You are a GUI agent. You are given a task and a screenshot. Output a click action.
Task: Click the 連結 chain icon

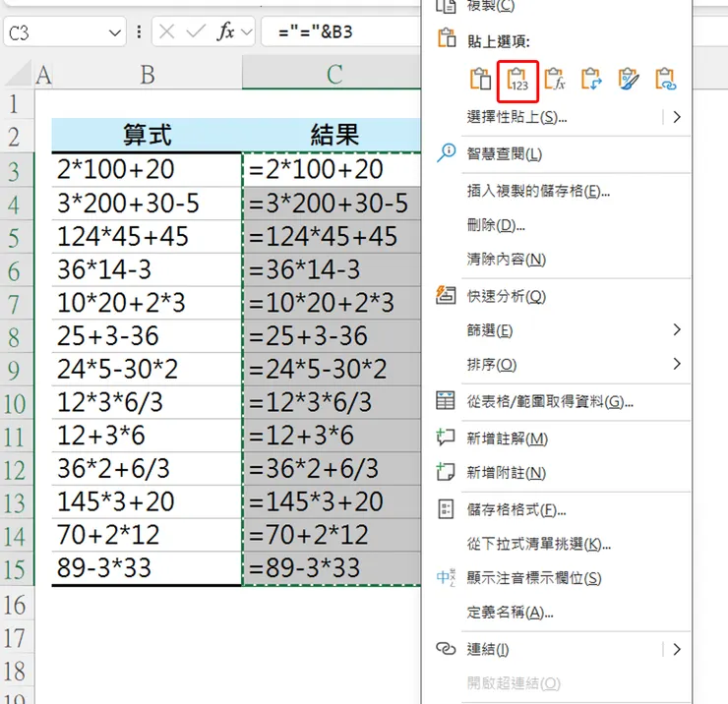(446, 648)
